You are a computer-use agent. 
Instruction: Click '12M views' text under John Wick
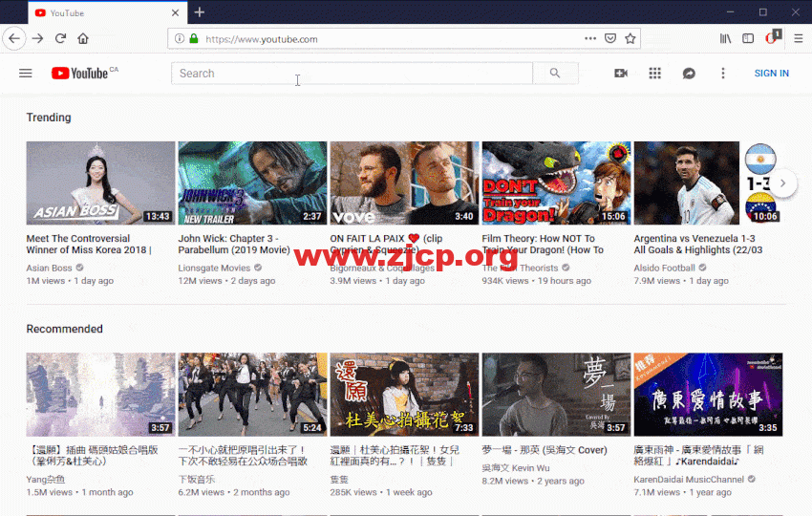tap(200, 281)
